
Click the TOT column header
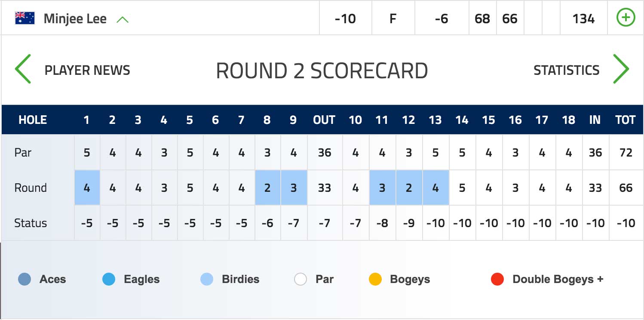626,120
